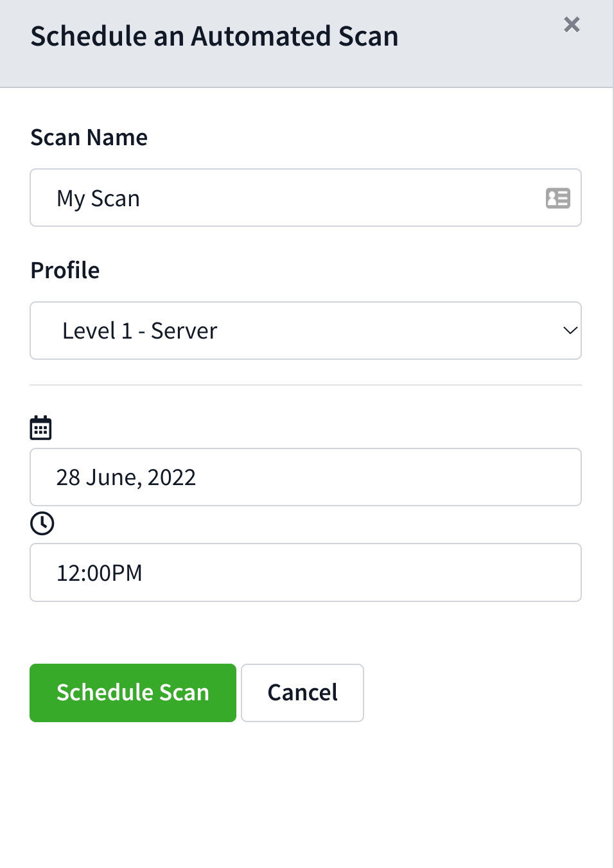The height and width of the screenshot is (868, 614).
Task: Open the 12:00PM time field
Action: coord(305,572)
